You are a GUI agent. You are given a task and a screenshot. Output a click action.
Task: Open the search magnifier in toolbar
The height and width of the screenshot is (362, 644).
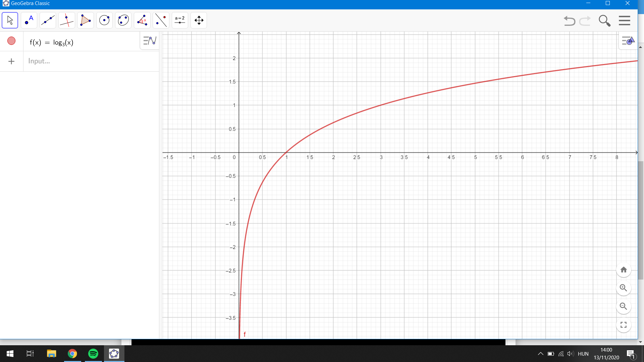[604, 21]
